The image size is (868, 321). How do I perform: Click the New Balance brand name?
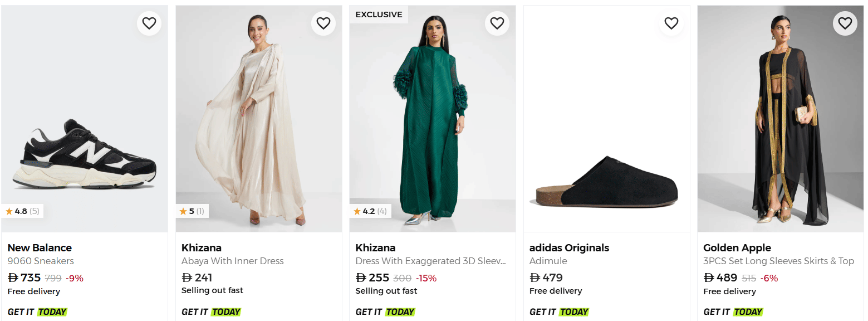[40, 248]
